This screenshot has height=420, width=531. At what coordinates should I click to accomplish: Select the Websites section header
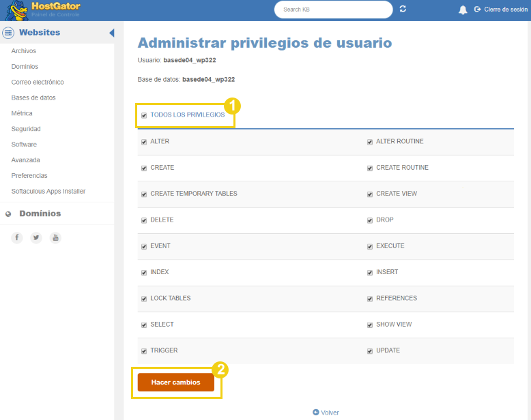pos(40,33)
